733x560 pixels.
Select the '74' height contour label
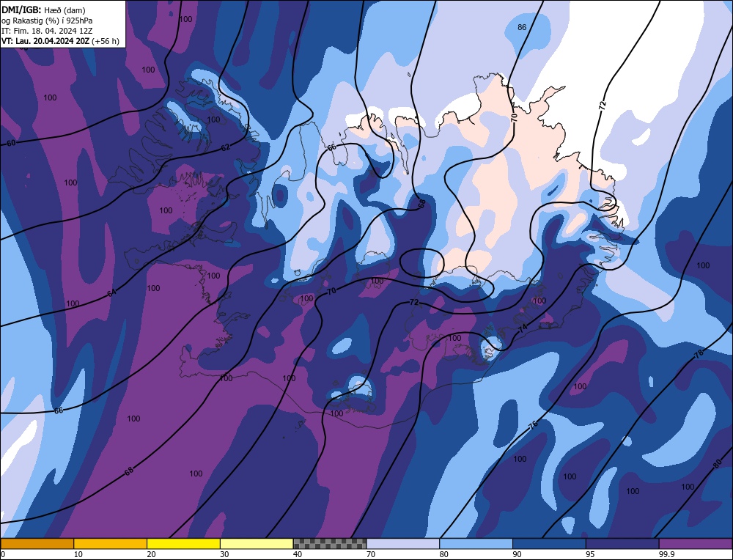(x=523, y=328)
